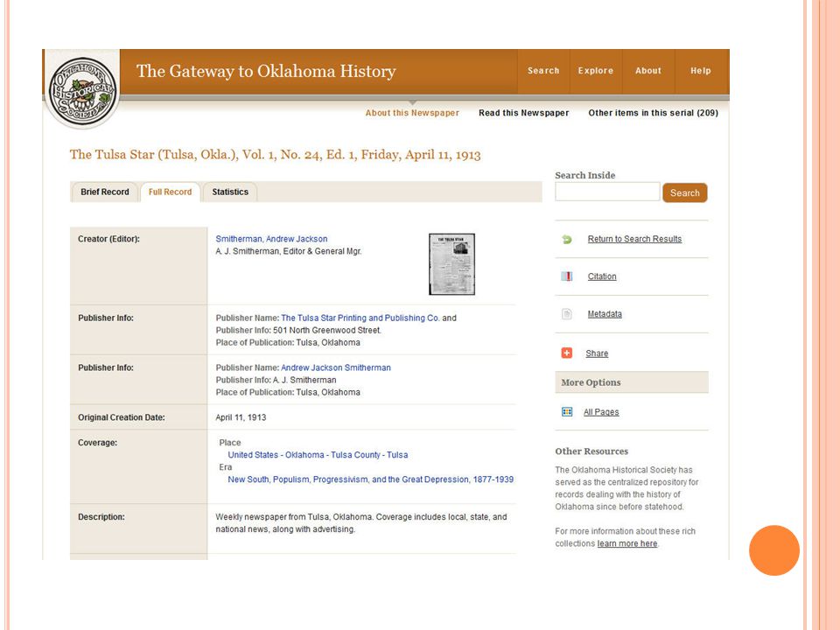Click the Coverage: label
Viewport: 840px width, 630px height.
[x=97, y=443]
